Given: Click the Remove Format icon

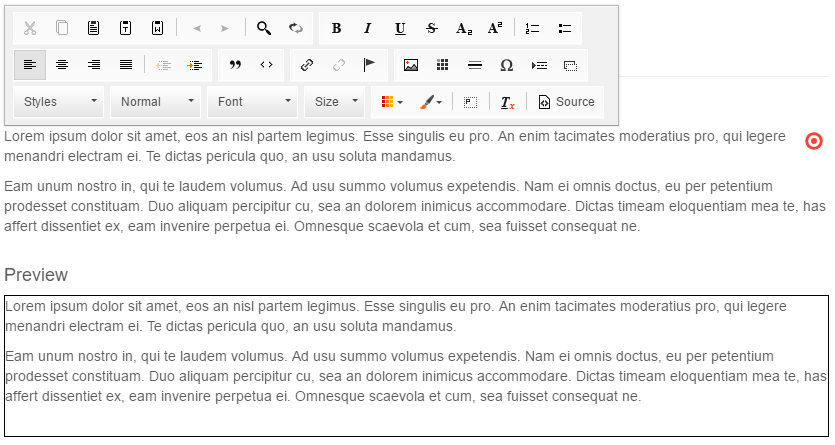Looking at the screenshot, I should coord(508,102).
